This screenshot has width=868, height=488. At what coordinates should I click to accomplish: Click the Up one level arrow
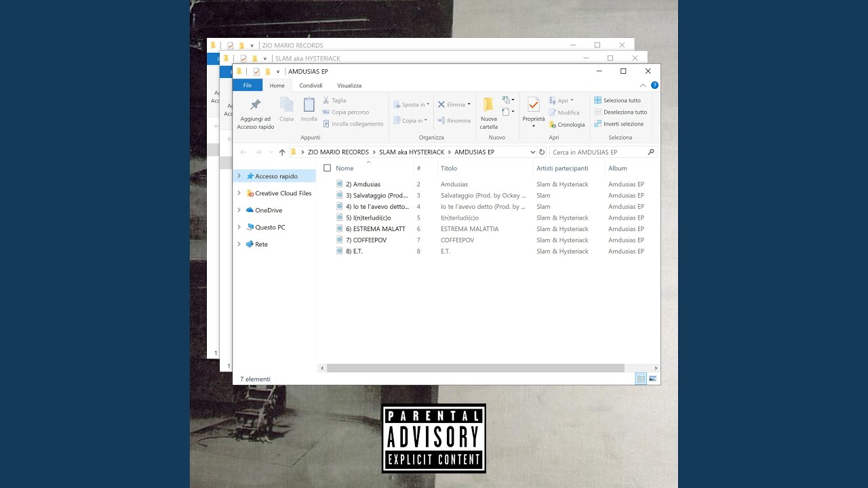(x=282, y=152)
